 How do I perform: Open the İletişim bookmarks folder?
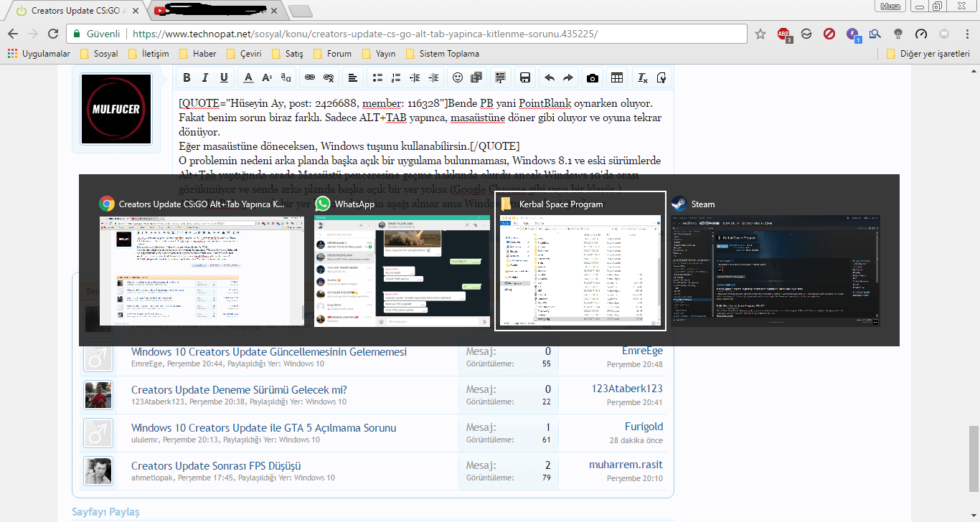[x=149, y=54]
